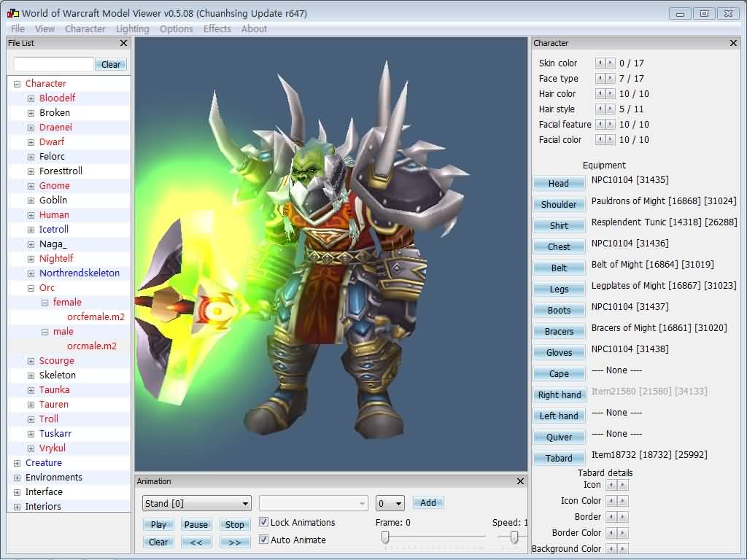Decrease Hair style with left arrow

tap(600, 109)
